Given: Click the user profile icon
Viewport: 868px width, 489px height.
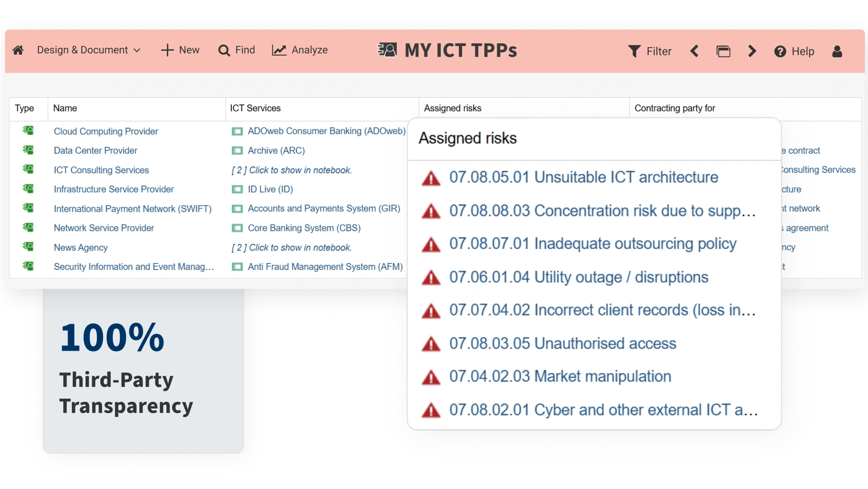Looking at the screenshot, I should pos(837,52).
